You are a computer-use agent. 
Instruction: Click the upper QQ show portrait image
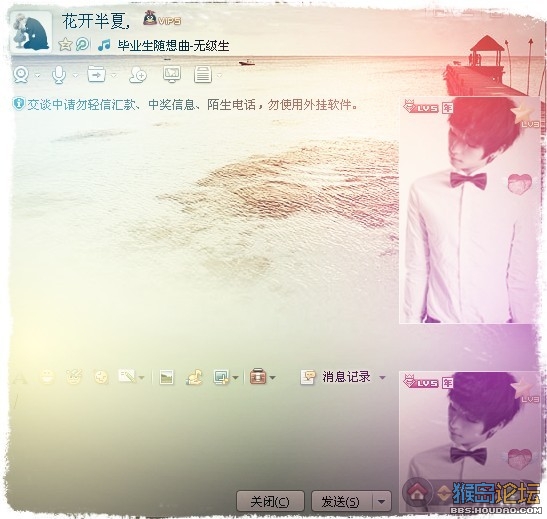coord(469,210)
